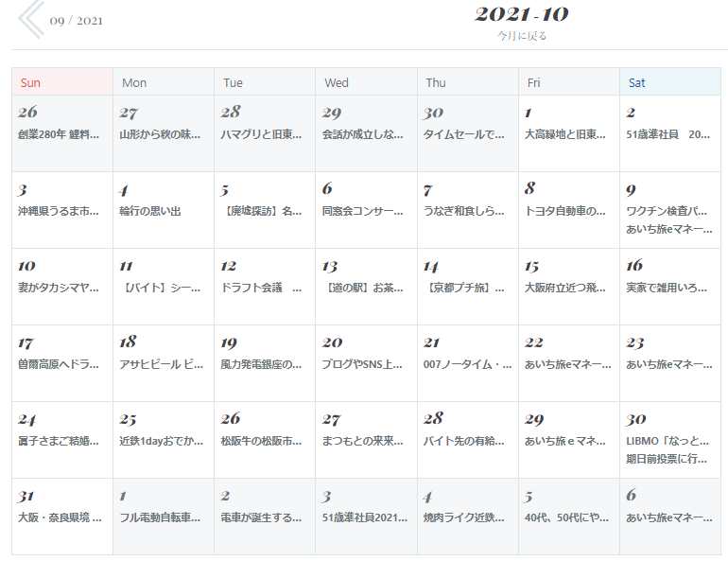Open the post 輪行の思い出
728x561 pixels.
coord(150,211)
